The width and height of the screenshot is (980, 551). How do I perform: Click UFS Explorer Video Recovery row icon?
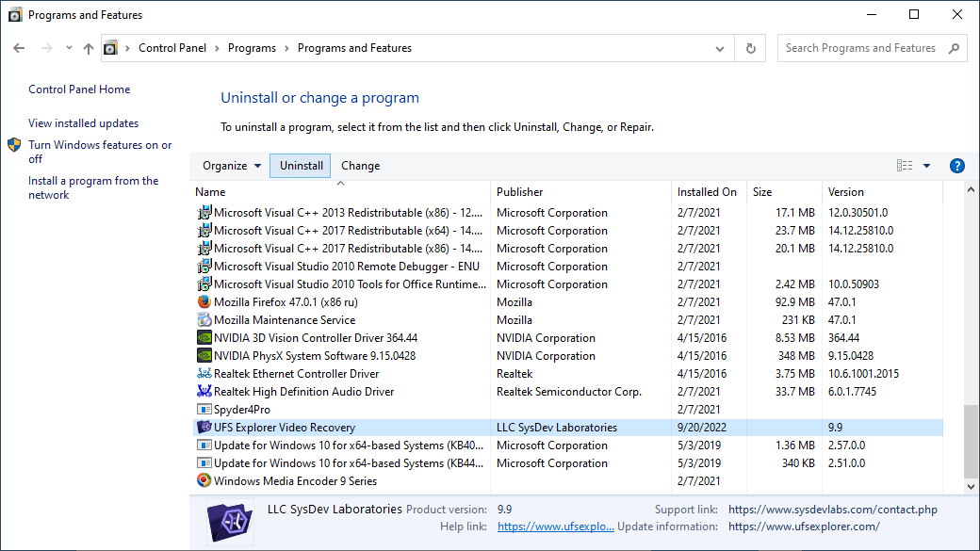(204, 428)
